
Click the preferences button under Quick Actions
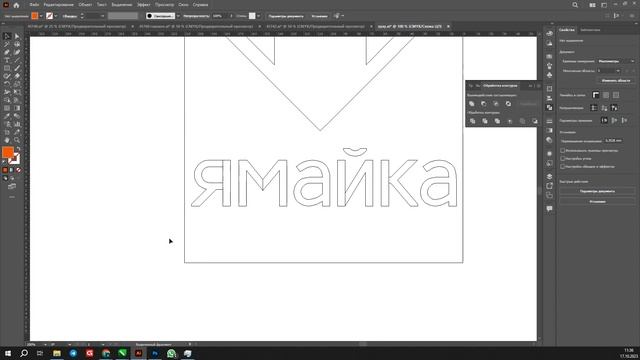[597, 202]
